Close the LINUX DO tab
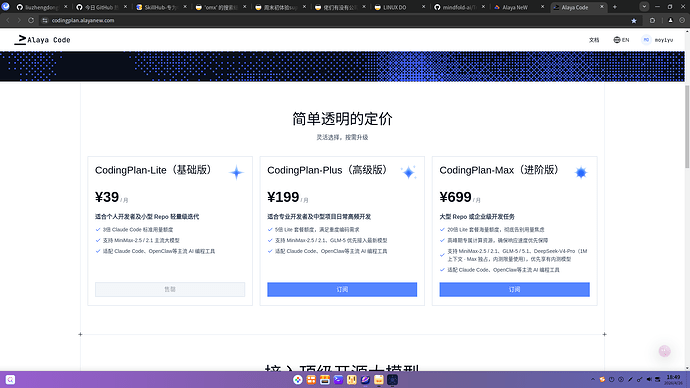The width and height of the screenshot is (690, 388). [x=423, y=7]
